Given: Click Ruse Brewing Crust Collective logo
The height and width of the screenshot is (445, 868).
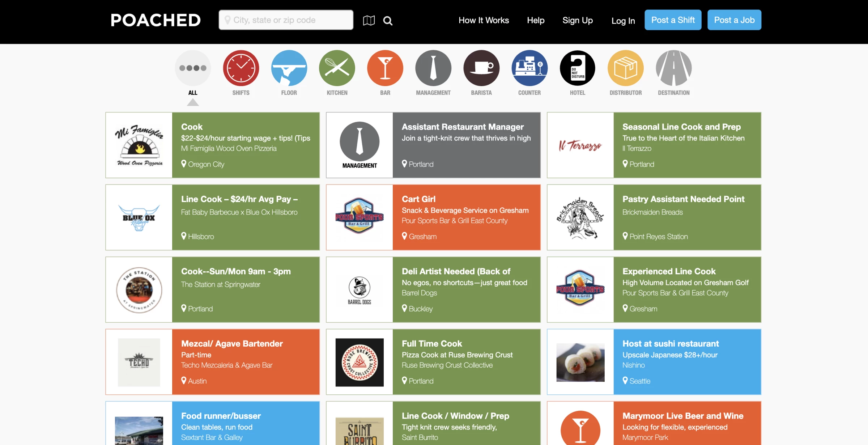Looking at the screenshot, I should tap(359, 363).
